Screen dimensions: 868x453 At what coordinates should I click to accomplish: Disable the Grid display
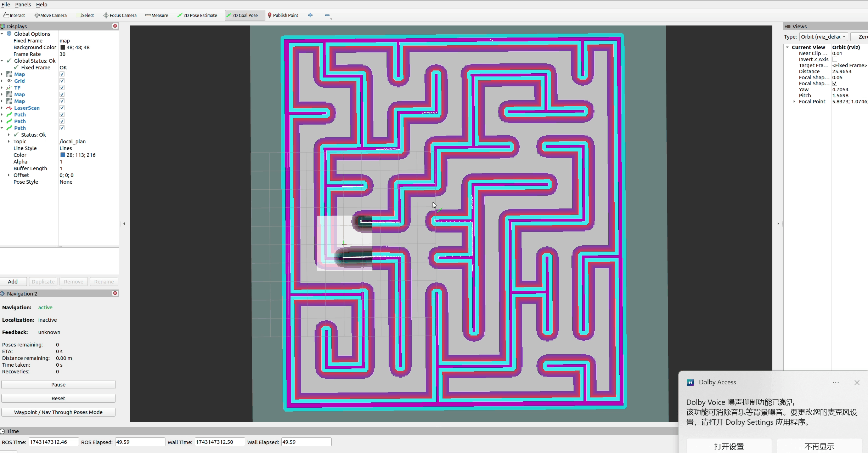pyautogui.click(x=62, y=81)
